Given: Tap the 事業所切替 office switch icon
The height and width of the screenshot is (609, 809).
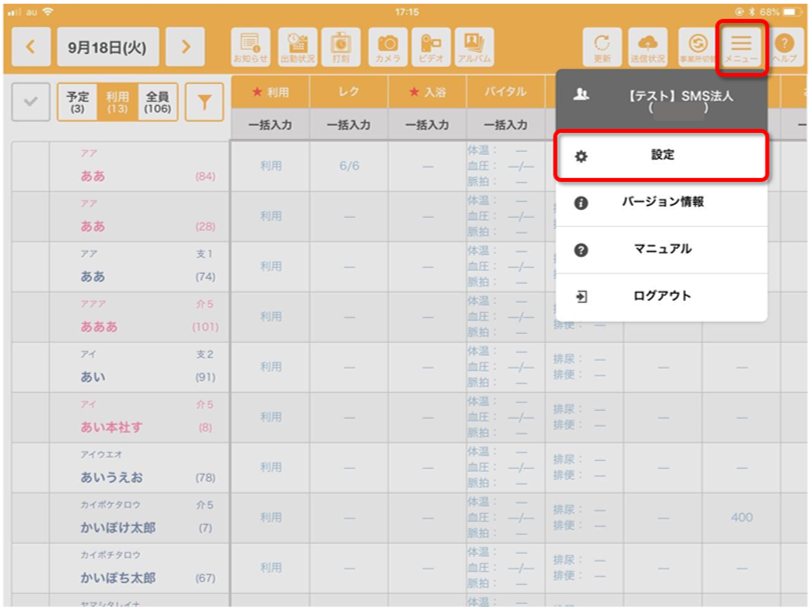Looking at the screenshot, I should 697,47.
